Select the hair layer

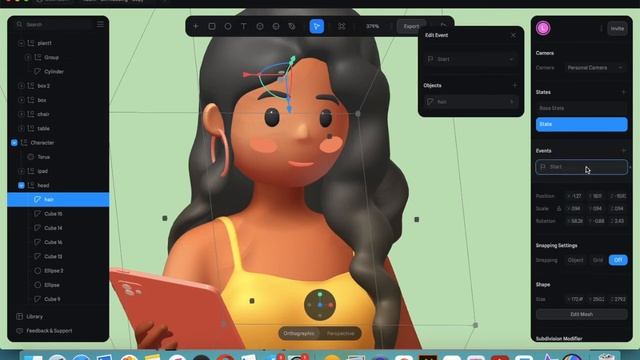point(58,200)
